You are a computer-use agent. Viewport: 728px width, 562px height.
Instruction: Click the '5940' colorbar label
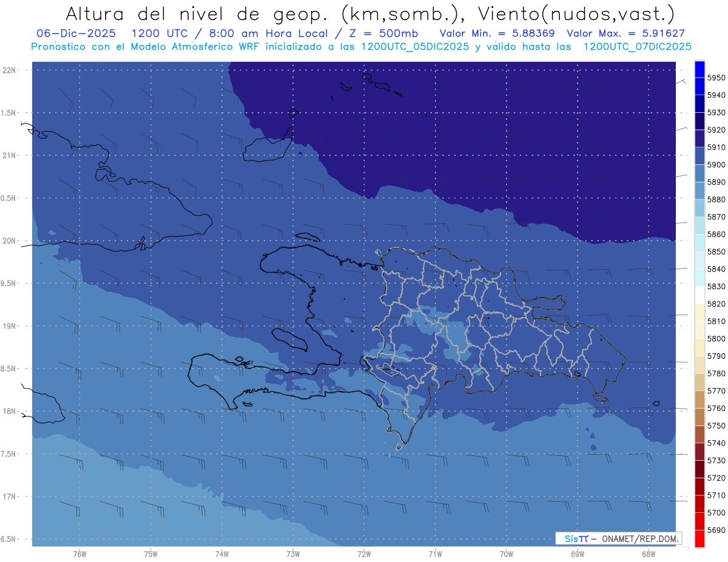(716, 95)
